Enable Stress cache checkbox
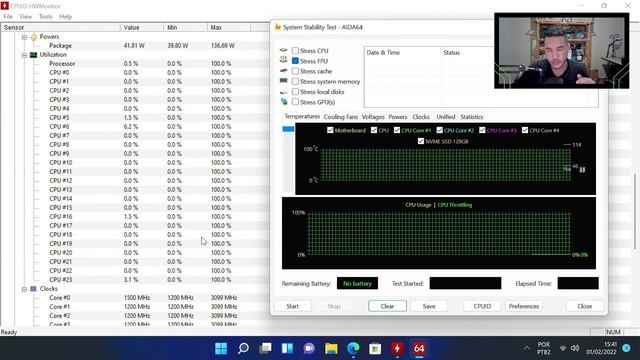 click(x=296, y=71)
